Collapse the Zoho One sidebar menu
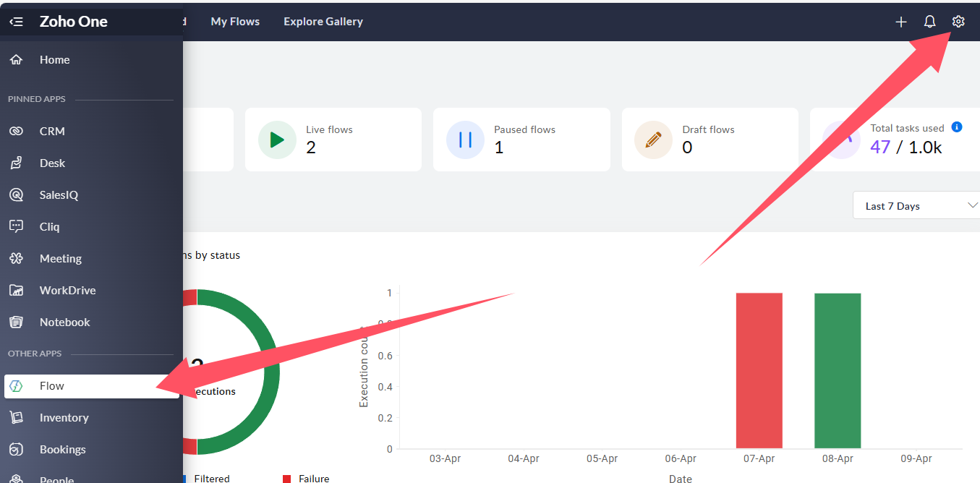 16,22
